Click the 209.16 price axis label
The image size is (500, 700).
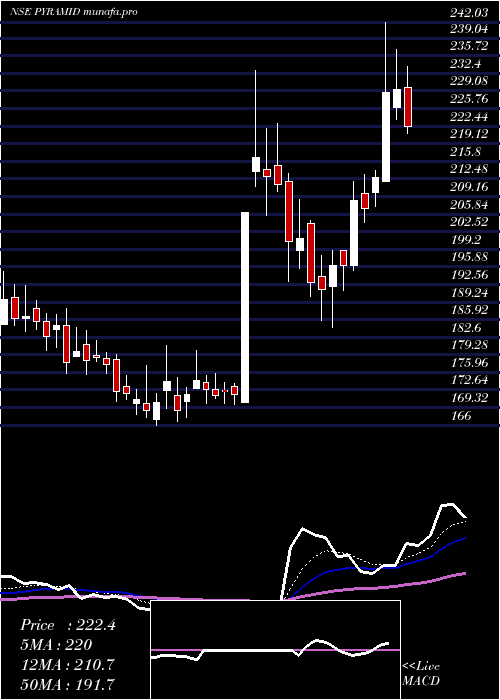pos(469,187)
